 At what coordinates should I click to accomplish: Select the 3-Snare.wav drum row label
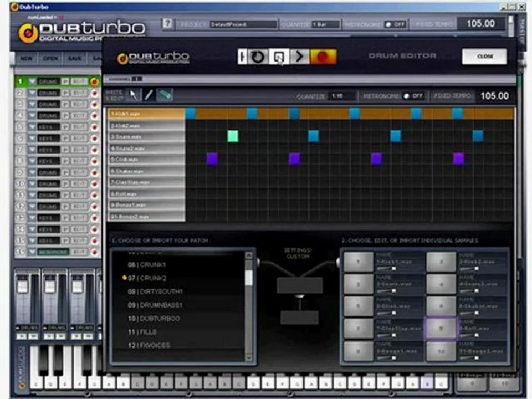146,137
